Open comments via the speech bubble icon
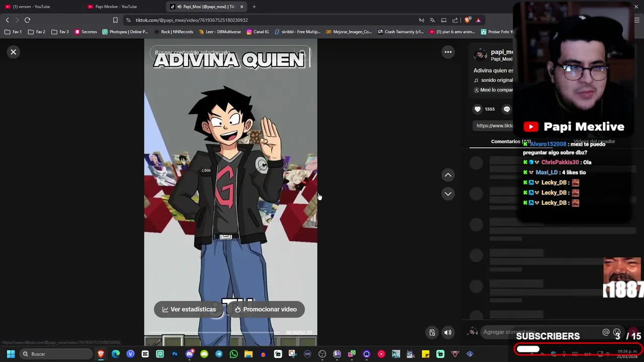 click(x=507, y=109)
